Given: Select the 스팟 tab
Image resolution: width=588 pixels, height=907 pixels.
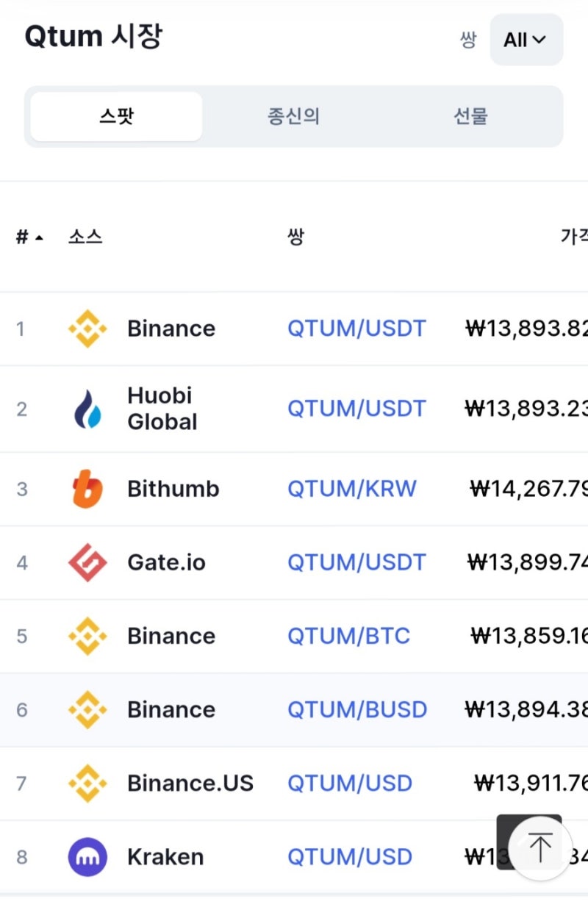Looking at the screenshot, I should tap(116, 116).
